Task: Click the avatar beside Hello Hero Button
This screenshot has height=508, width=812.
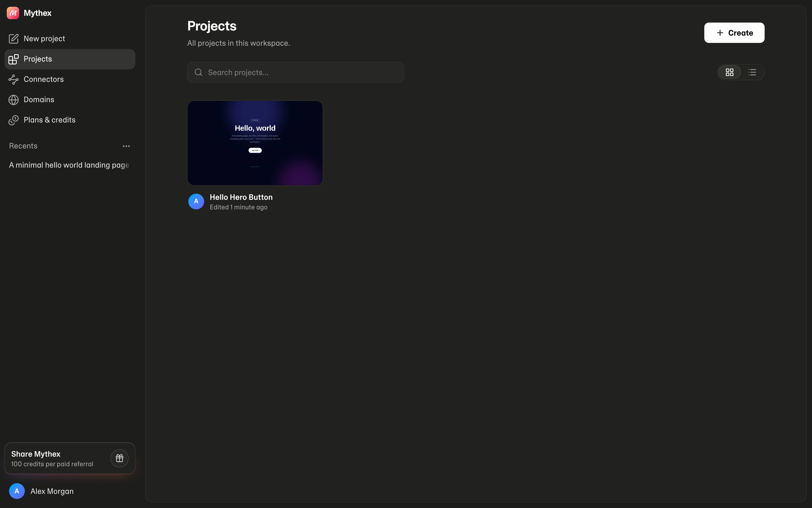Action: [196, 202]
